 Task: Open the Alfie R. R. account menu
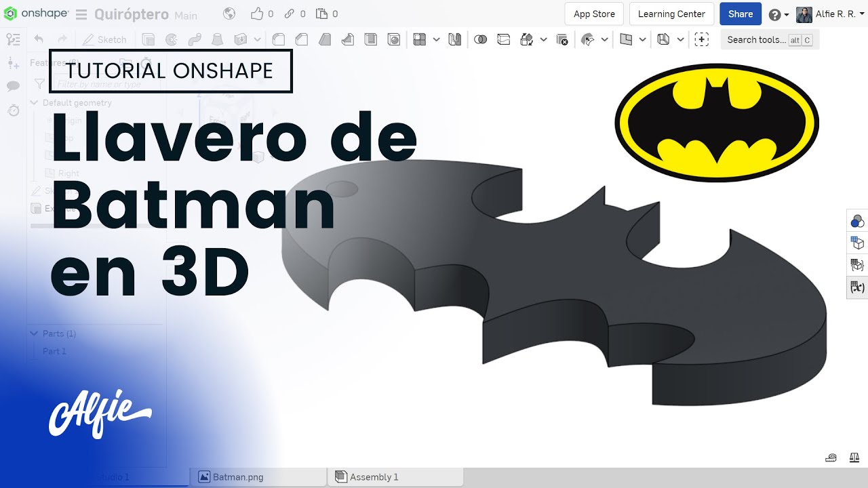click(831, 14)
